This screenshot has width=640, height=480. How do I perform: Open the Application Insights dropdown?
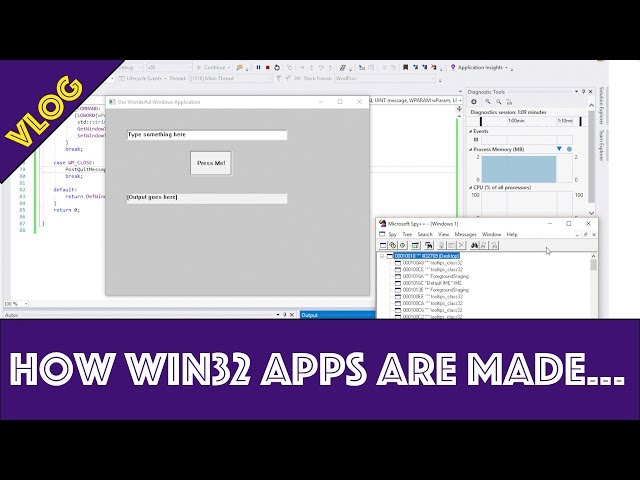[x=481, y=67]
